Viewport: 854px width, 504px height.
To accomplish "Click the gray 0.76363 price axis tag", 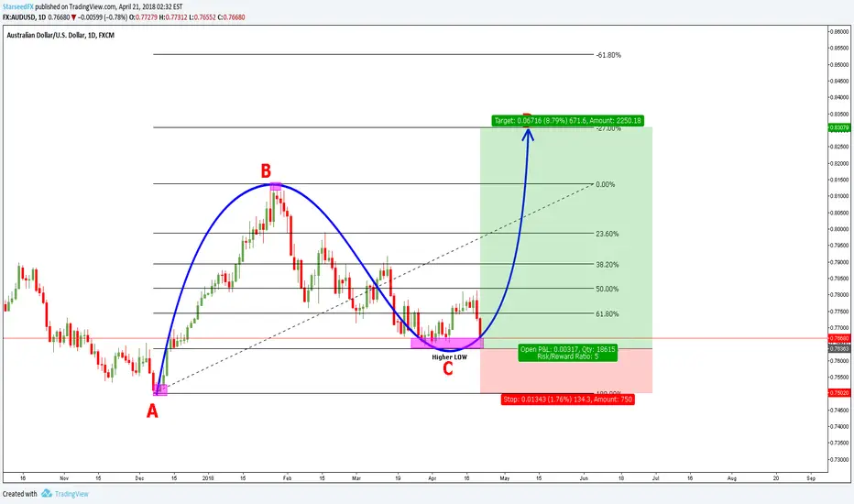I will (838, 348).
